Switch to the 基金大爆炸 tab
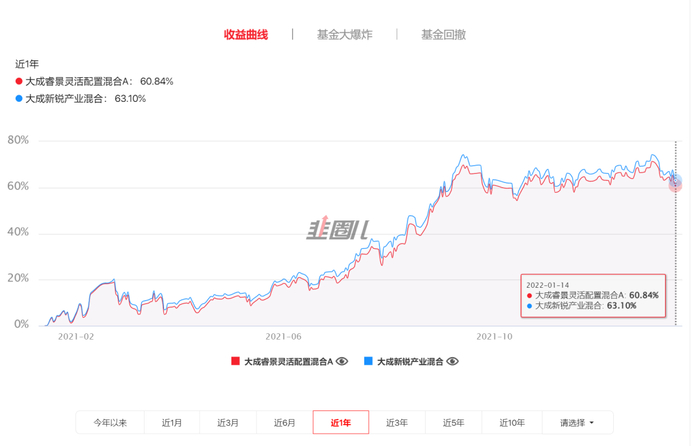700x446 pixels. click(x=344, y=34)
